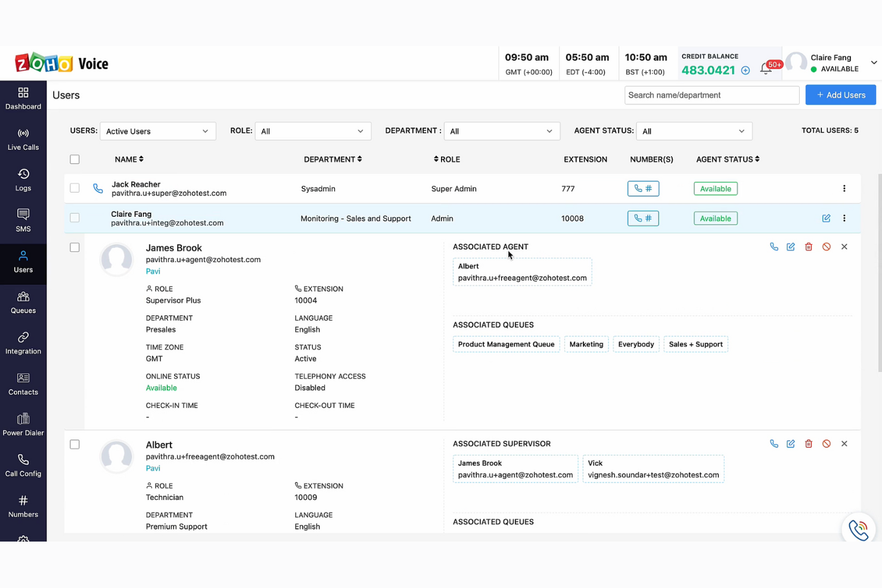Call James Brook using the phone icon
Image resolution: width=882 pixels, height=588 pixels.
774,246
